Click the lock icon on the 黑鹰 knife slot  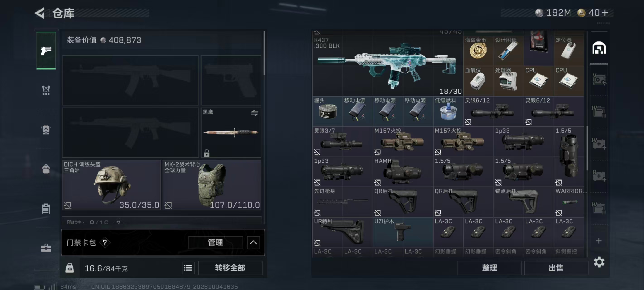coord(207,153)
